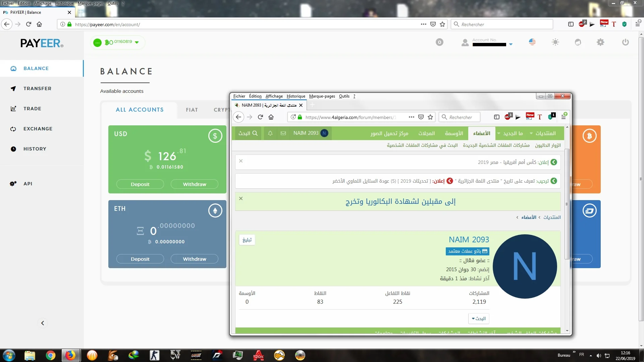The image size is (644, 362).
Task: Dismiss the green baccalaureate notice banner
Action: pos(241,198)
